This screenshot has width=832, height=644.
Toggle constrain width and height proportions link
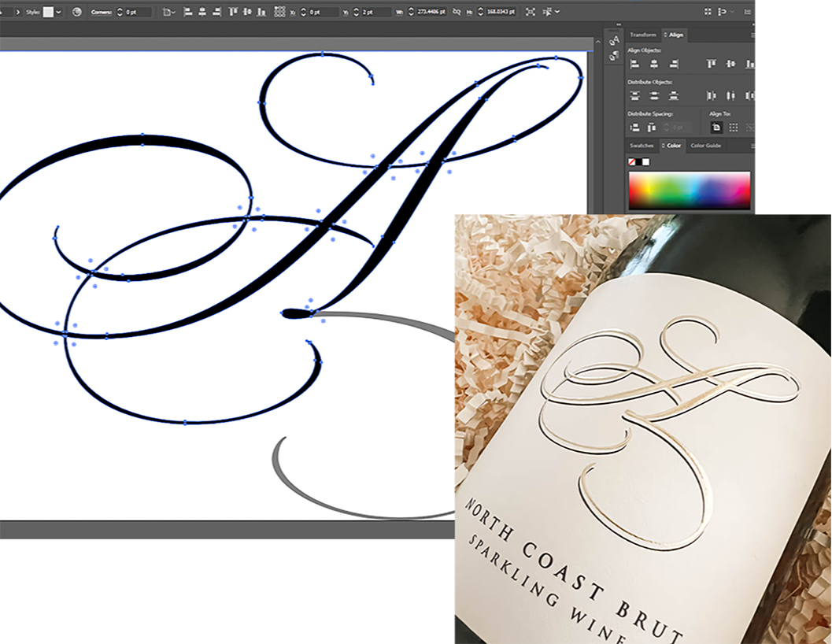[457, 12]
